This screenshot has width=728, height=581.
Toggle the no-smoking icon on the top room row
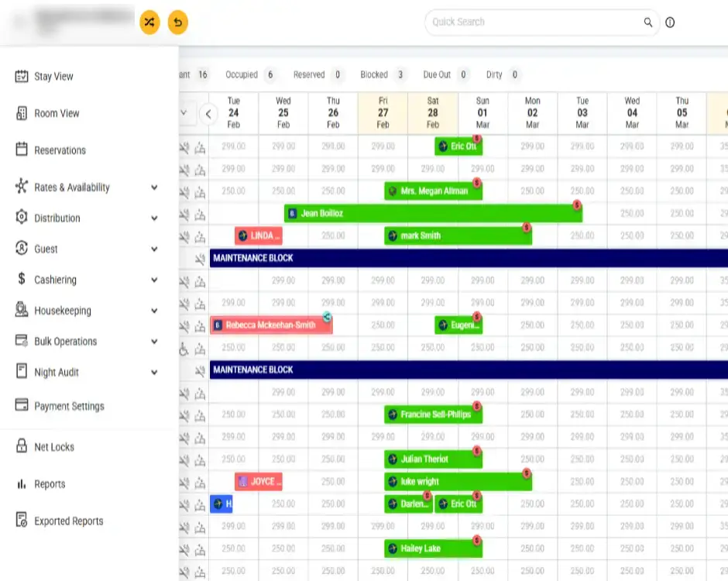[x=184, y=147]
